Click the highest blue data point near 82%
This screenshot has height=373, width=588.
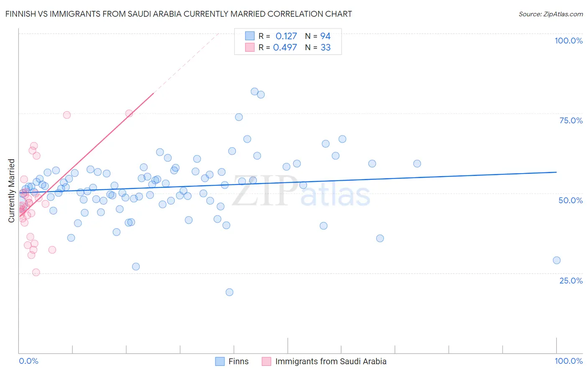pyautogui.click(x=254, y=92)
